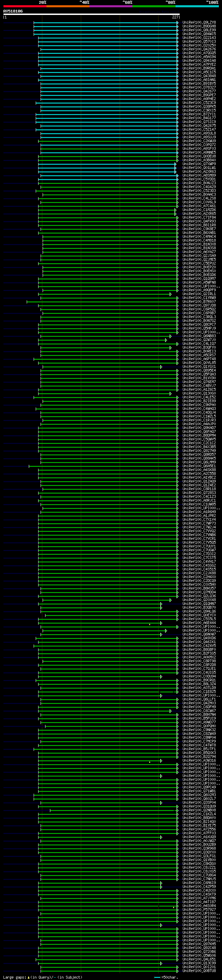Viewport: 222px width, 980px height.
Task: Open hit UniRef100_Q1YGX1
Action: 199,366
